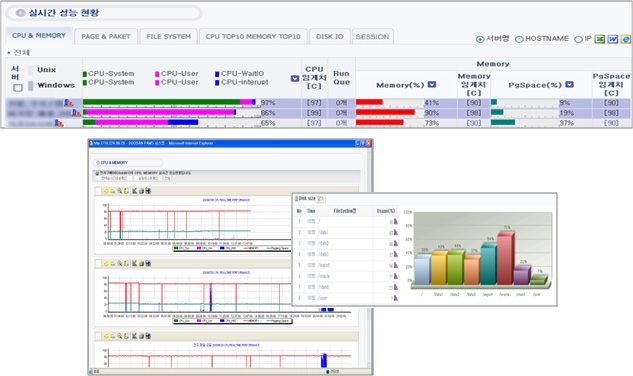
Task: Click zoom magnifier in first graph toolbar
Action: 120,191
